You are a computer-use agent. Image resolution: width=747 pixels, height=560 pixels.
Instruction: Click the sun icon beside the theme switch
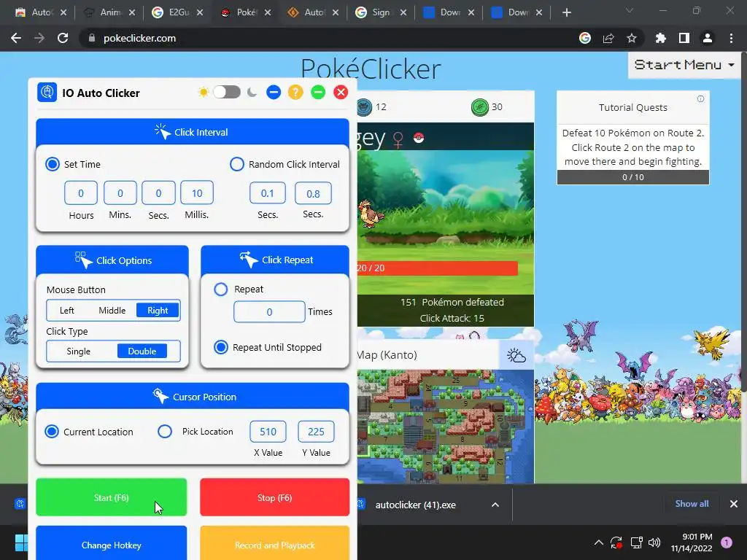[x=204, y=92]
